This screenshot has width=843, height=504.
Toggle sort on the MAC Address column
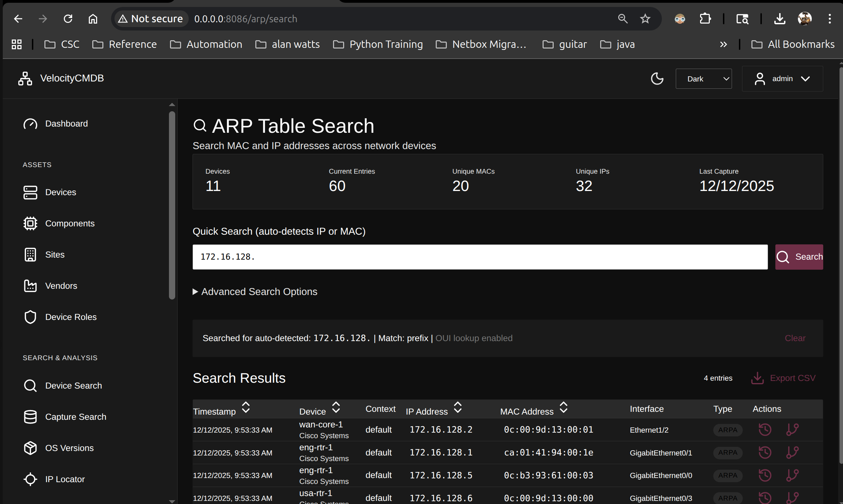point(563,408)
